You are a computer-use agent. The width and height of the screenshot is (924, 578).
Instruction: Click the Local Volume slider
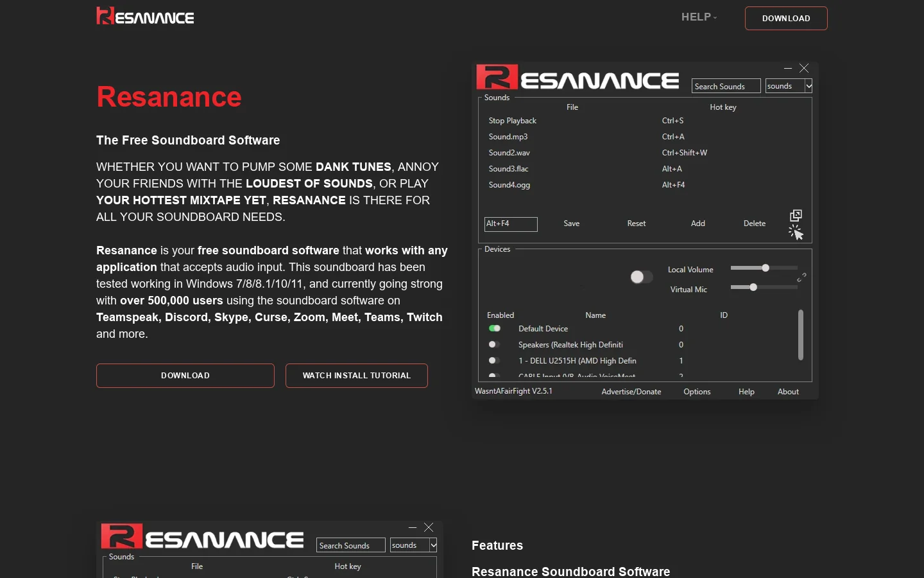point(764,268)
